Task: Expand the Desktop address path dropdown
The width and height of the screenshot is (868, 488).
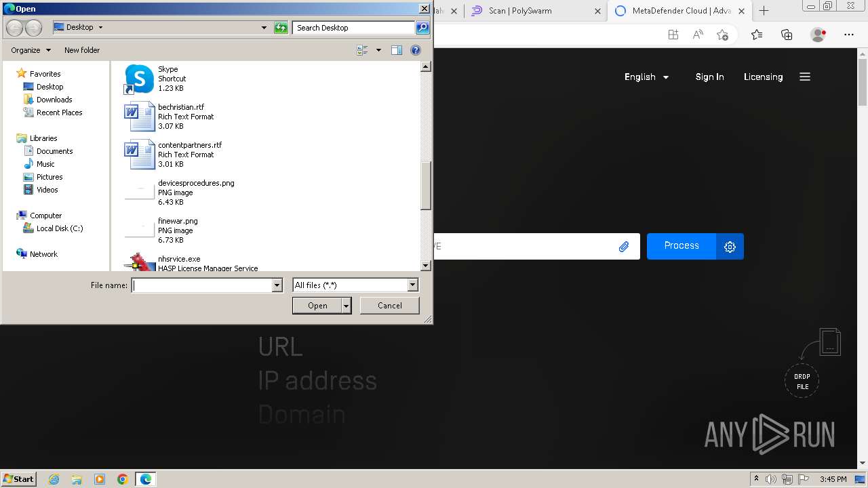Action: pyautogui.click(x=100, y=28)
